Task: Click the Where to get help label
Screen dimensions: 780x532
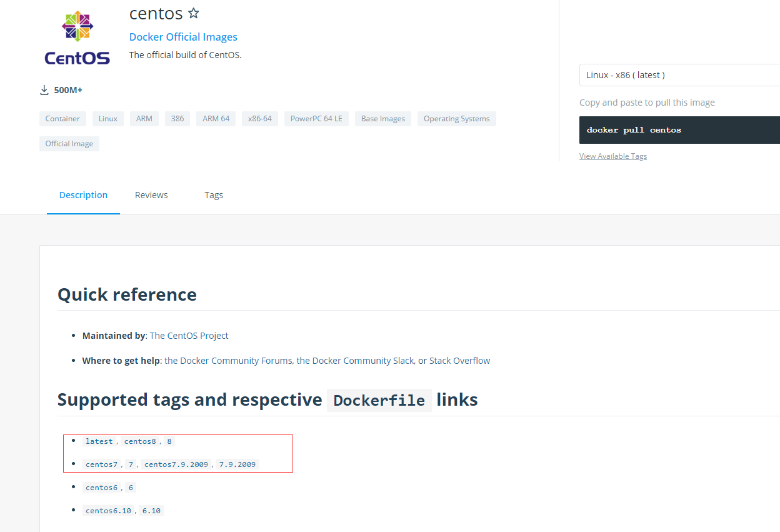Action: tap(121, 361)
